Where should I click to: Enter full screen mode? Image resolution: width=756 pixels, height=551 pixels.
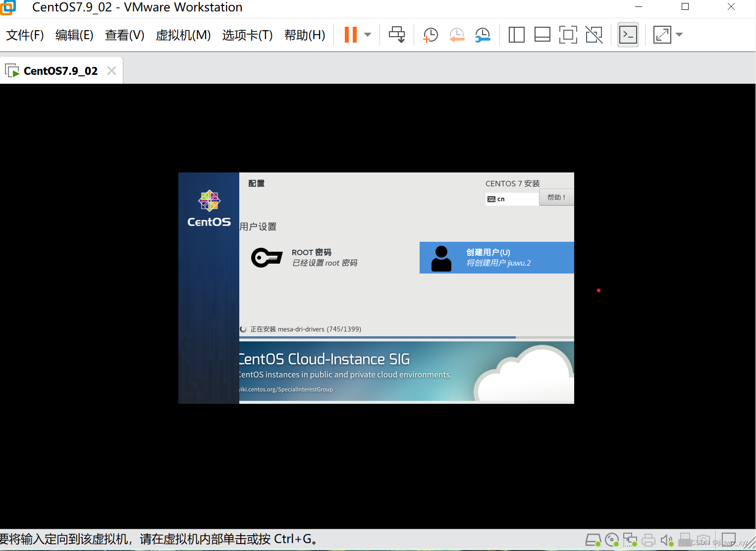(x=568, y=35)
